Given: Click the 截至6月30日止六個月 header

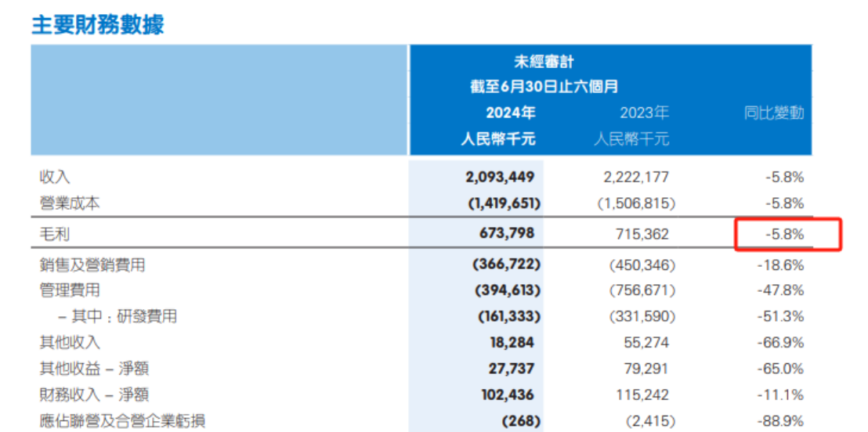Looking at the screenshot, I should tap(544, 87).
